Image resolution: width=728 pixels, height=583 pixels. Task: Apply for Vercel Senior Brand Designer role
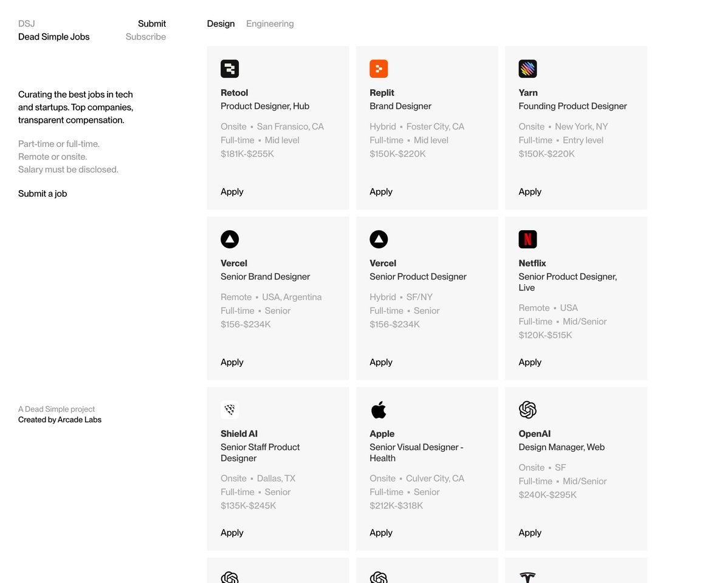point(232,362)
